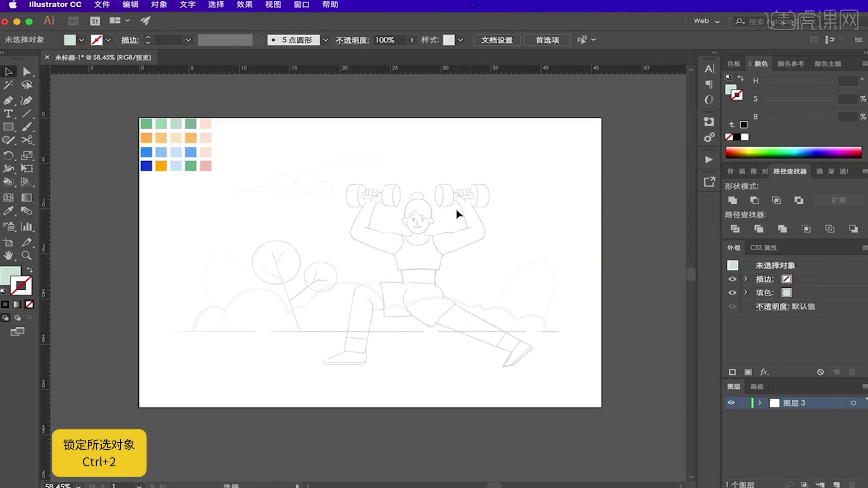The image size is (868, 488).
Task: Click 文档设置 button
Action: pyautogui.click(x=497, y=40)
